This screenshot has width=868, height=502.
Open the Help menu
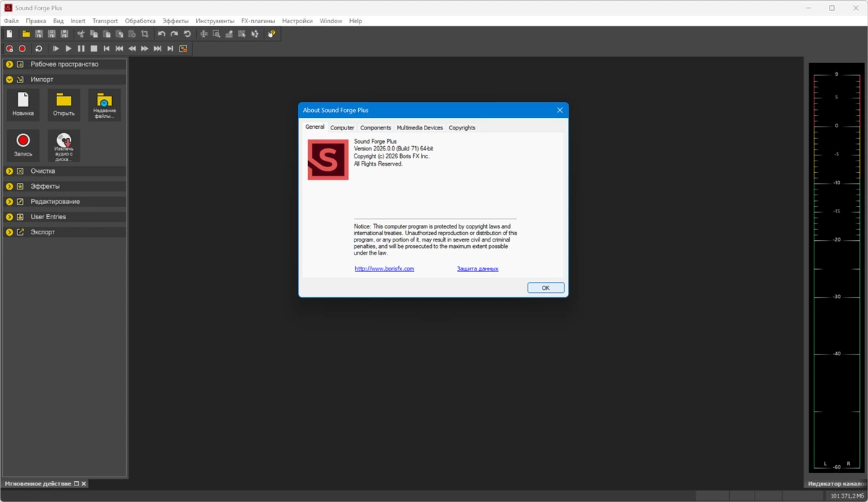[x=355, y=21]
